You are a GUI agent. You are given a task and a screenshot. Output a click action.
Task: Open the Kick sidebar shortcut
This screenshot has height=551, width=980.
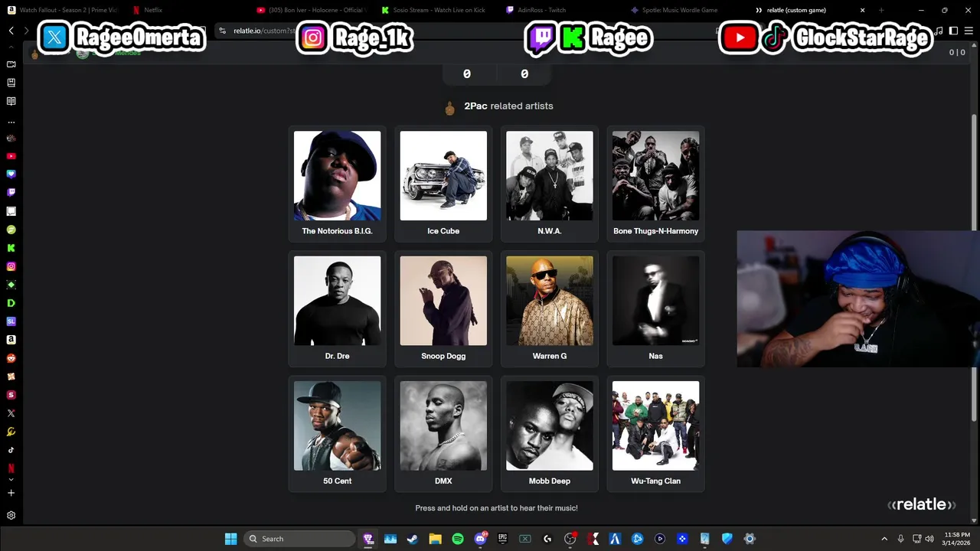tap(11, 248)
